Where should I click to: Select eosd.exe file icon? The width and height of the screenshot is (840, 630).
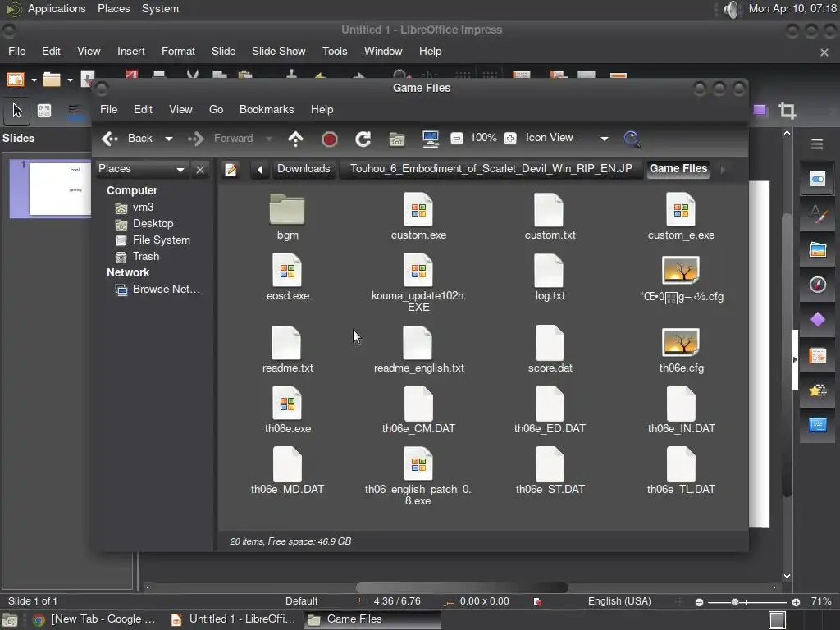coord(287,269)
